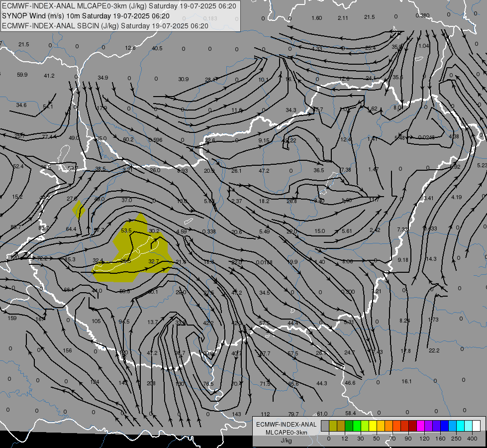
Task: Click the white swatch ending the legend
Action: pyautogui.click(x=476, y=426)
